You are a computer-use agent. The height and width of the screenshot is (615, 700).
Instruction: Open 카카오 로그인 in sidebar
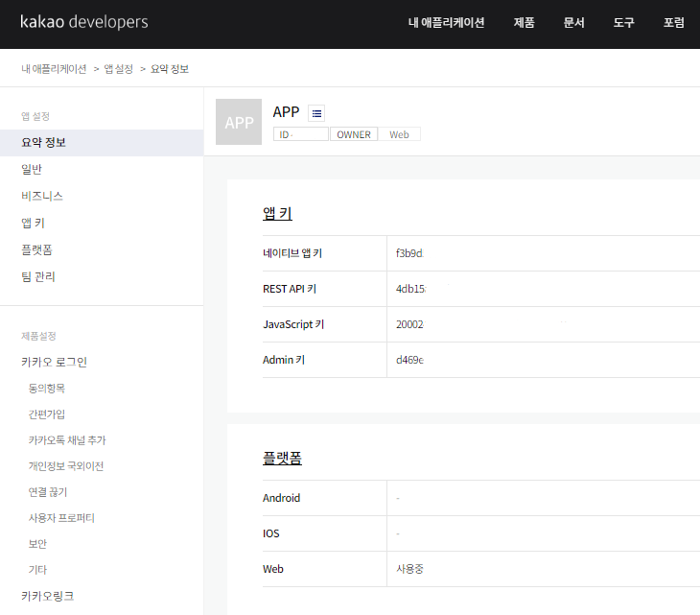54,363
